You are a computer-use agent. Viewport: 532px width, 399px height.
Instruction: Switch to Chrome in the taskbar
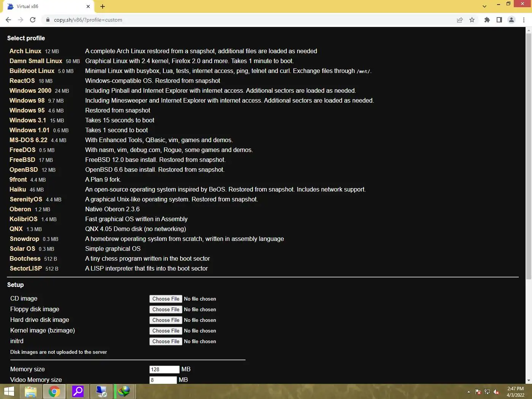point(54,391)
